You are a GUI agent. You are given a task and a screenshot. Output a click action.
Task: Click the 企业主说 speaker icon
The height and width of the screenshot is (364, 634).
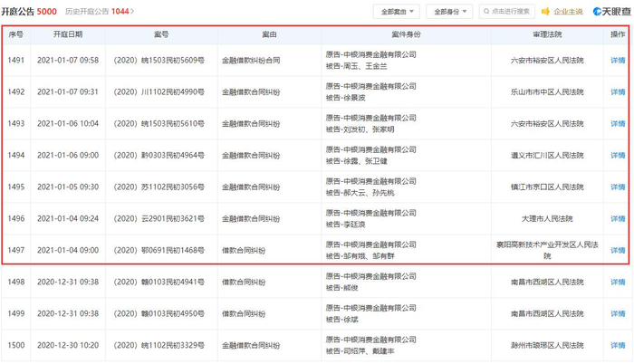coord(545,12)
